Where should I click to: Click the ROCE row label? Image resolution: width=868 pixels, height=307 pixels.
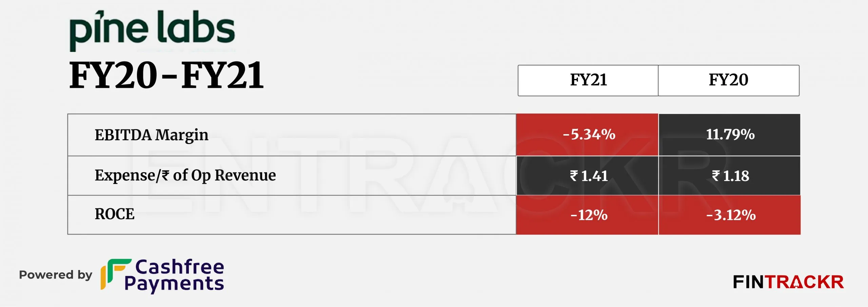pos(115,214)
